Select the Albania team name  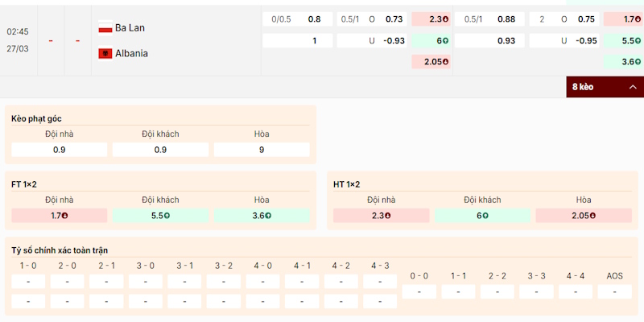click(132, 53)
